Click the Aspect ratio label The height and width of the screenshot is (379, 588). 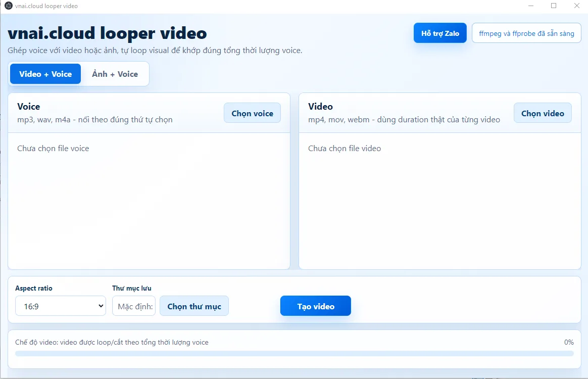34,288
